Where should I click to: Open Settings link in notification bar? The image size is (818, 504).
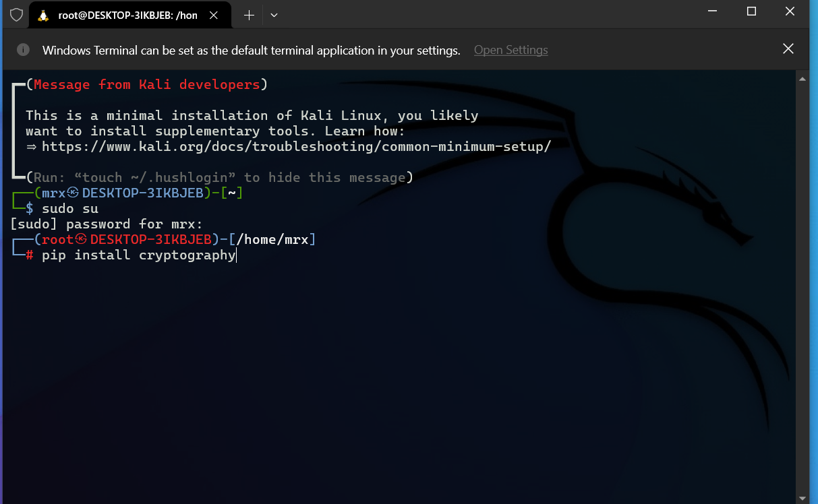(511, 50)
